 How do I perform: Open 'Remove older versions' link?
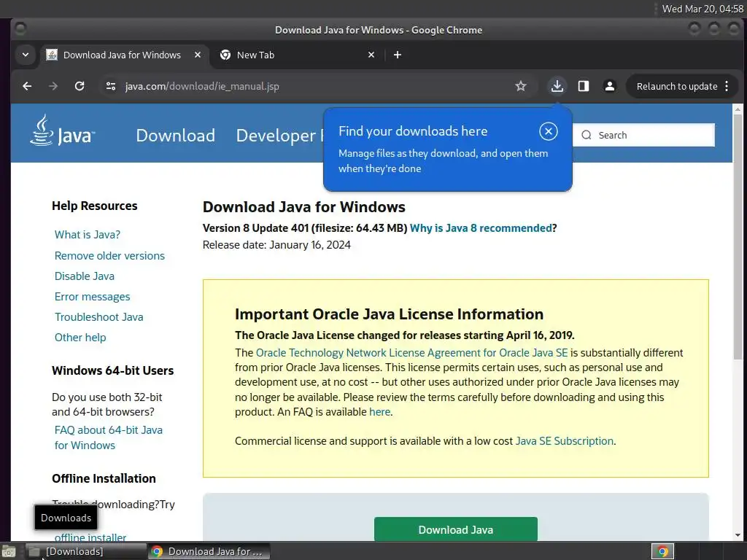(x=109, y=256)
